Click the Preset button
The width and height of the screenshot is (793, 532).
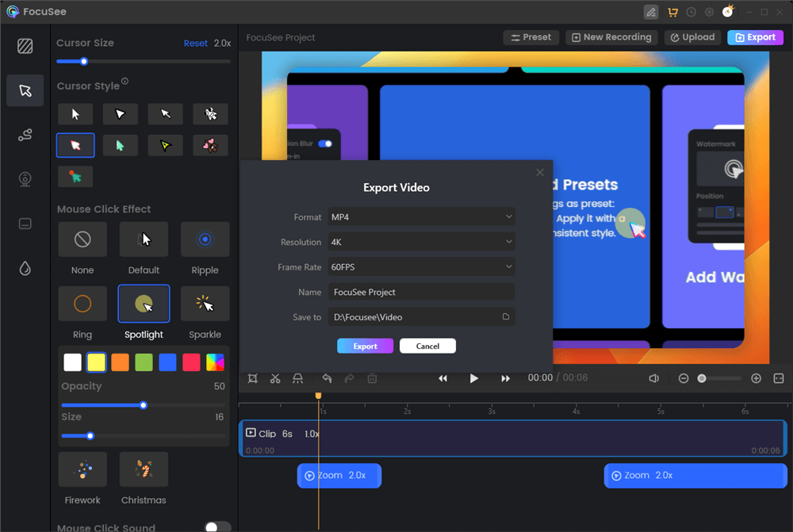click(x=531, y=37)
